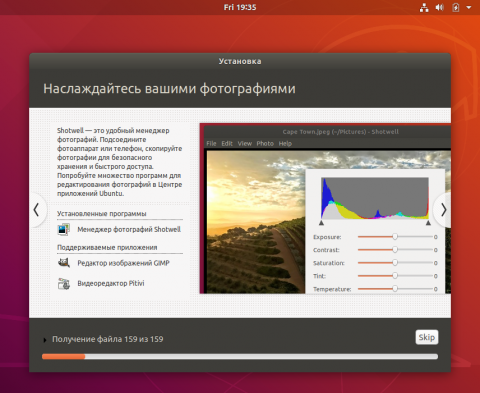Advance to the next slide with right arrow
The width and height of the screenshot is (480, 393).
click(443, 210)
